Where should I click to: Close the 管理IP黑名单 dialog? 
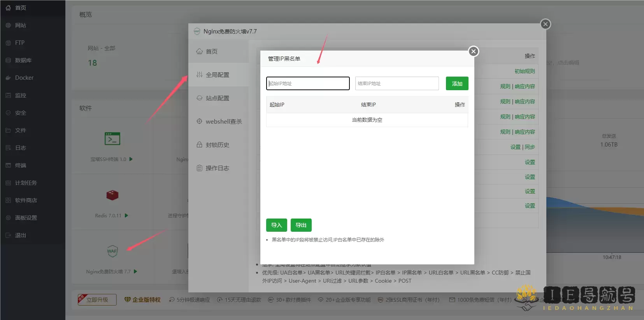click(473, 51)
